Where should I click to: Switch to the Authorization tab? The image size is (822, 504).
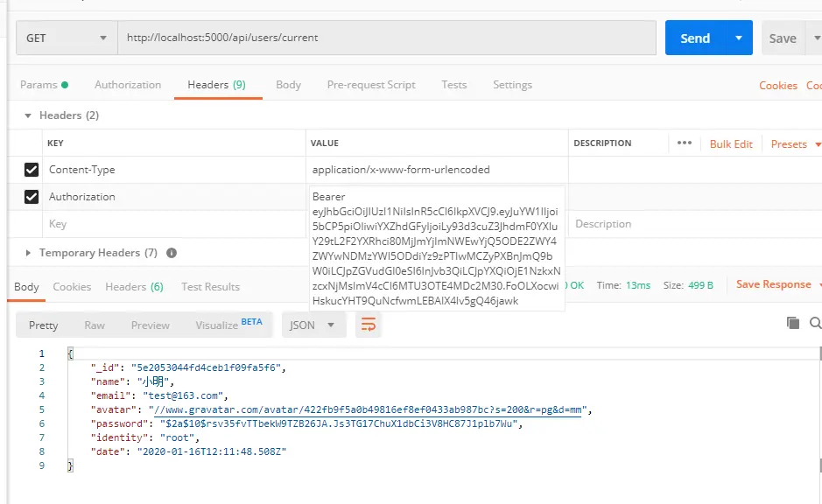pyautogui.click(x=128, y=85)
